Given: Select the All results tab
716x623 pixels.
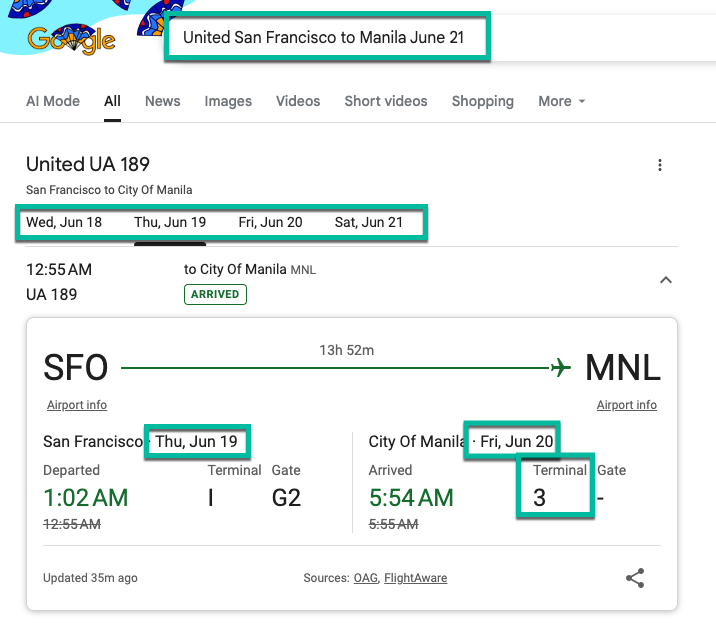Looking at the screenshot, I should 112,101.
